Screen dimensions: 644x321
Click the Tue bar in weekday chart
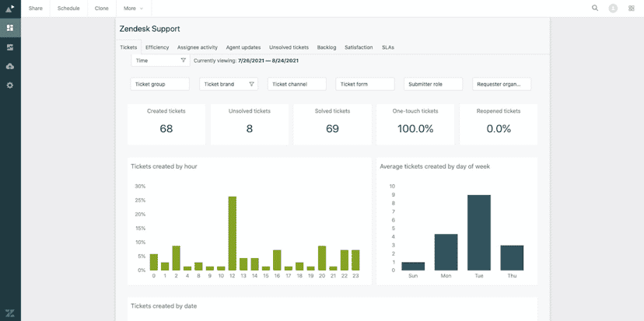[x=479, y=232]
